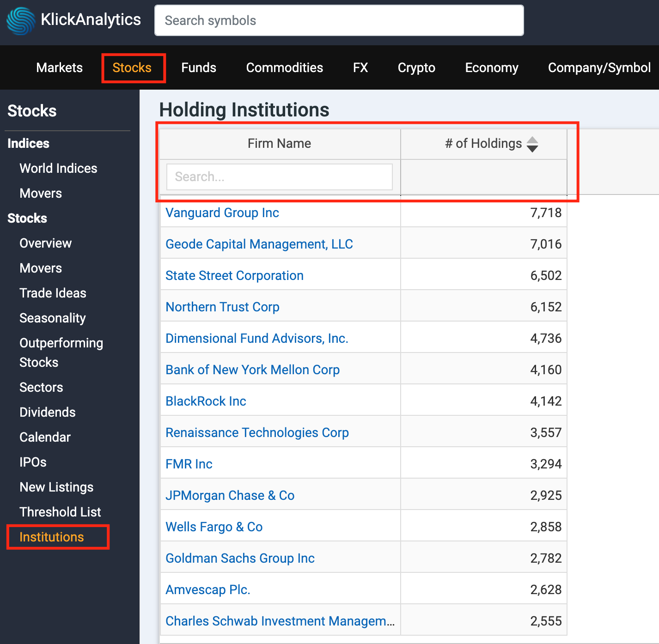Click holdings value 6,502

[x=546, y=275]
